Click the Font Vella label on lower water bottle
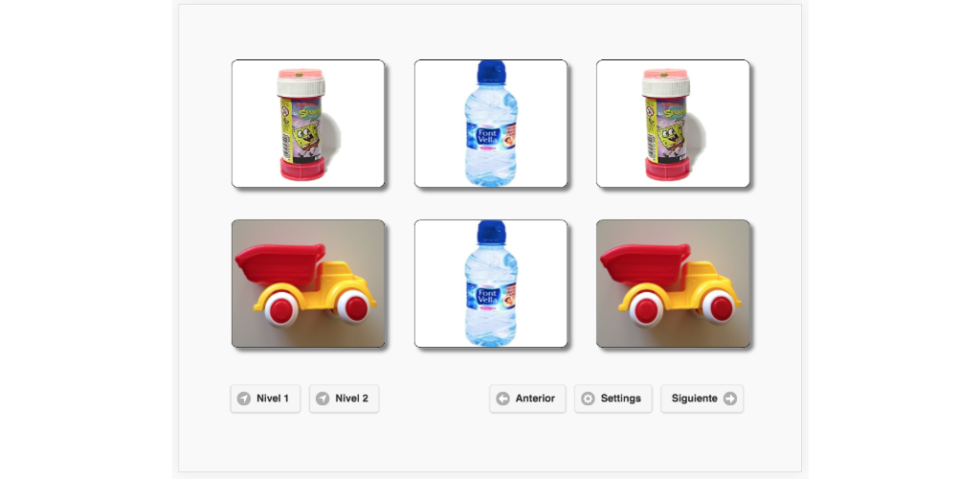This screenshot has width=980, height=479. tap(486, 298)
